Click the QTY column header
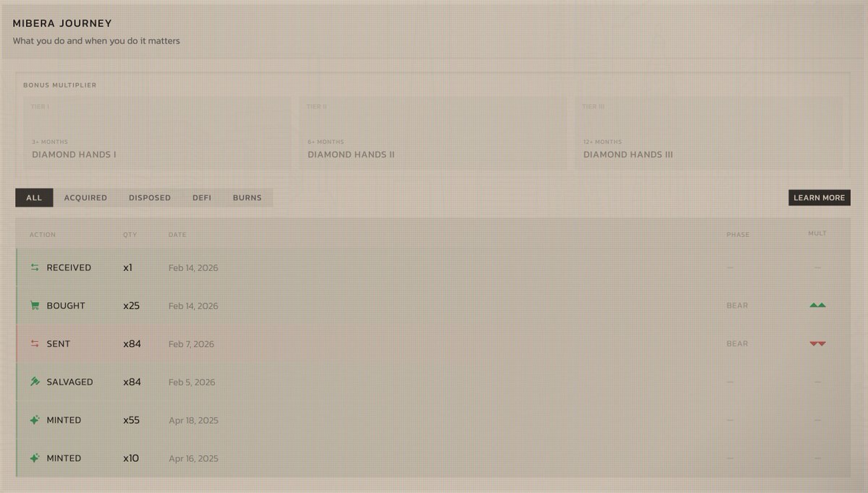This screenshot has height=493, width=868. [x=129, y=235]
